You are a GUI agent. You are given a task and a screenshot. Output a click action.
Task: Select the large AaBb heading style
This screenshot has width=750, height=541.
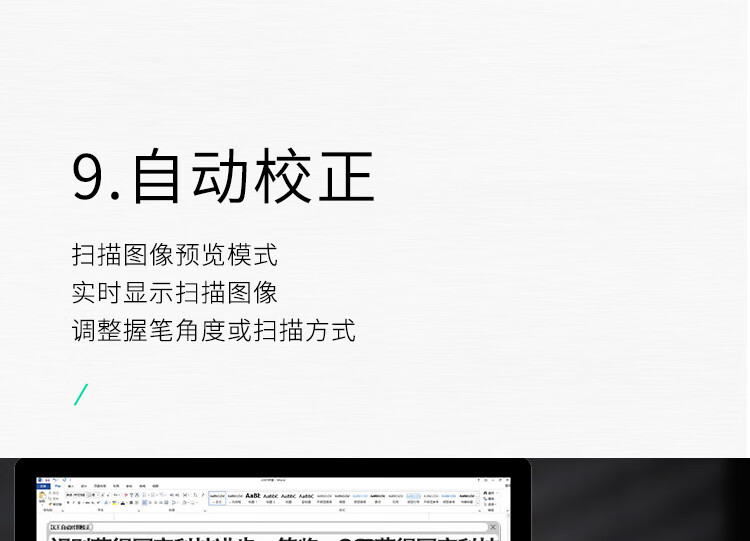click(x=253, y=498)
